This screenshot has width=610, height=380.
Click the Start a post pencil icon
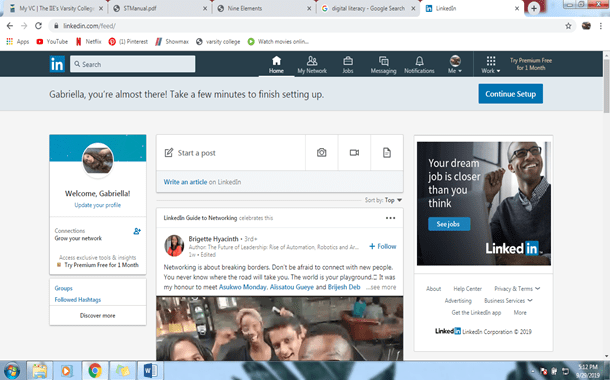tap(168, 152)
